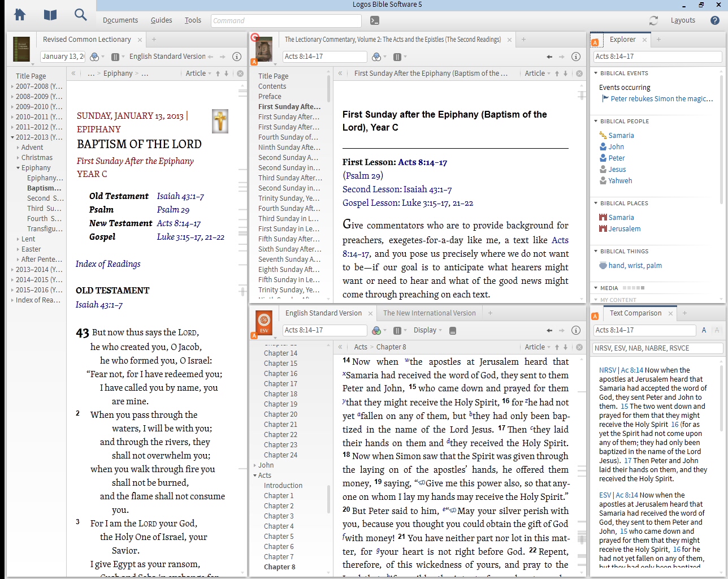Image resolution: width=728 pixels, height=579 pixels.
Task: Open the Index of Readings link
Action: [x=108, y=264]
